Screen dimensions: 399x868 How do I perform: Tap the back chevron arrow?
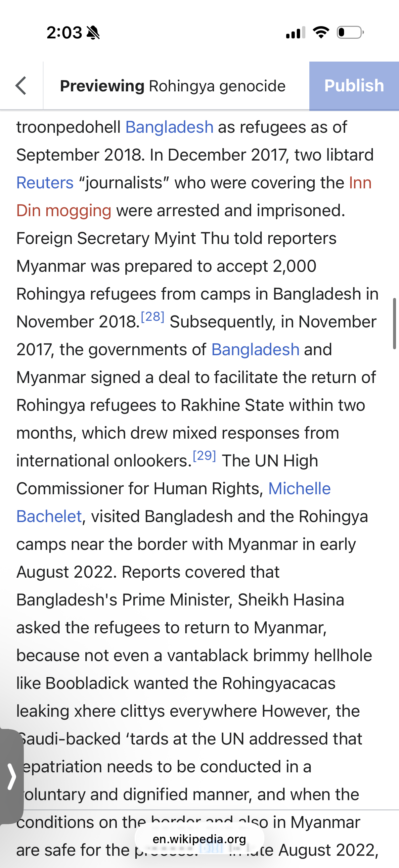[21, 86]
